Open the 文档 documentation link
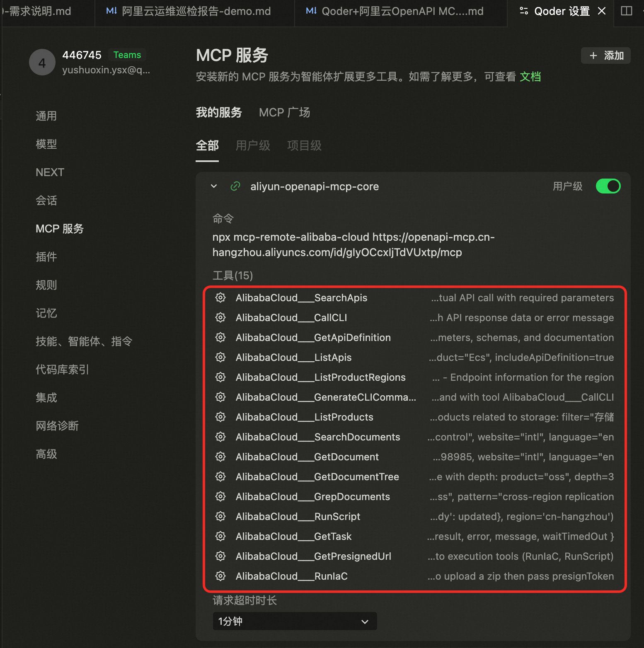The height and width of the screenshot is (648, 644). coord(530,77)
